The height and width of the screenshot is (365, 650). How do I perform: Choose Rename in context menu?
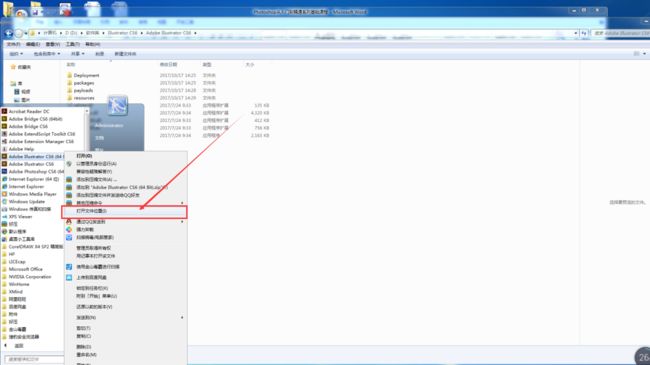pyautogui.click(x=86, y=355)
